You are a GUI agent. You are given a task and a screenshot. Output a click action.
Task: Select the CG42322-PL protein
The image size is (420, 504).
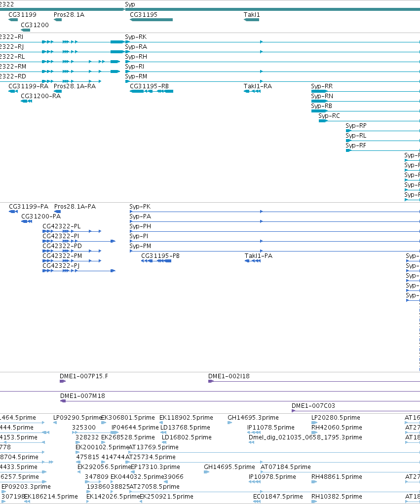[72, 231]
